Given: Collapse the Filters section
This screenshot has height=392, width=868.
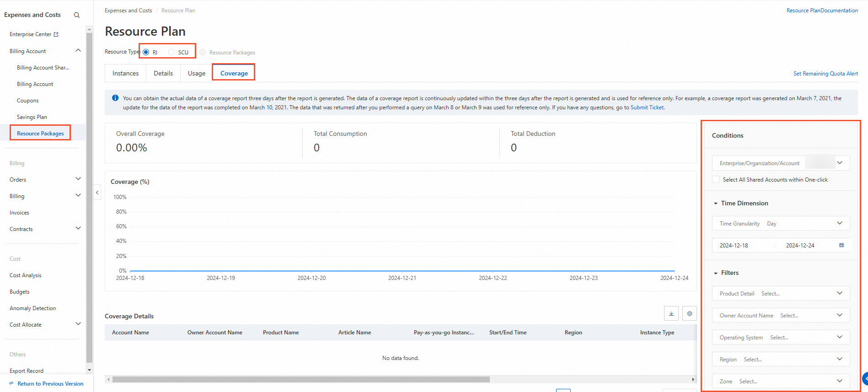Looking at the screenshot, I should (716, 273).
